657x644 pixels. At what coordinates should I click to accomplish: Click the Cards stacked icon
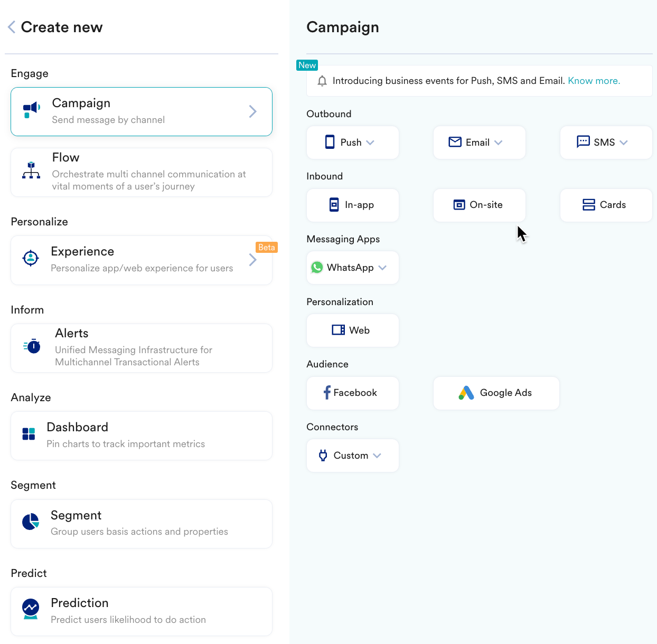click(x=589, y=205)
